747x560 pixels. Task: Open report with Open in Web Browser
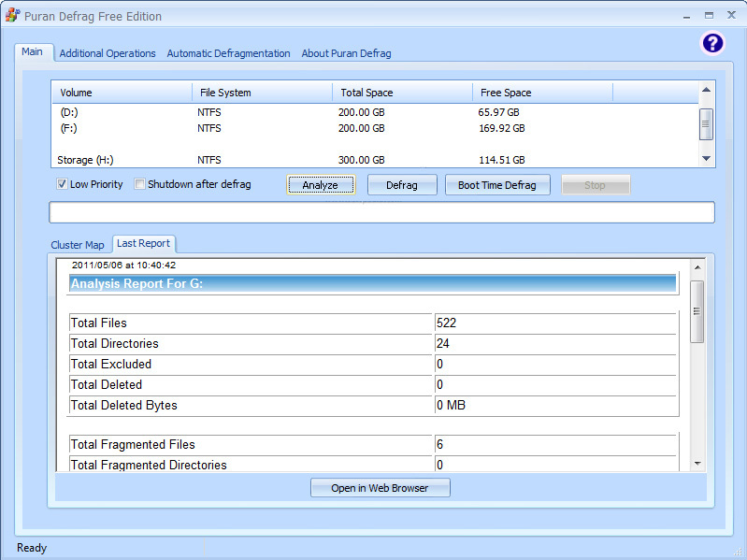380,488
